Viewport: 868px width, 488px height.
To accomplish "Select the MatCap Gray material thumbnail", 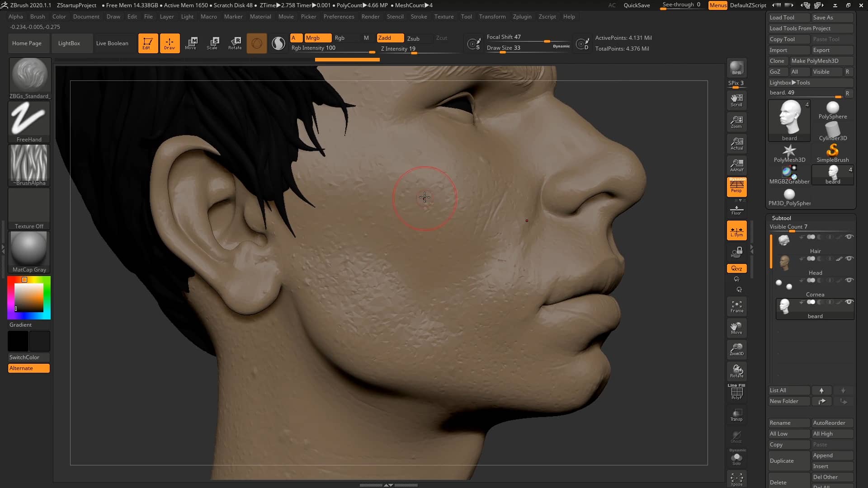I will (x=28, y=250).
